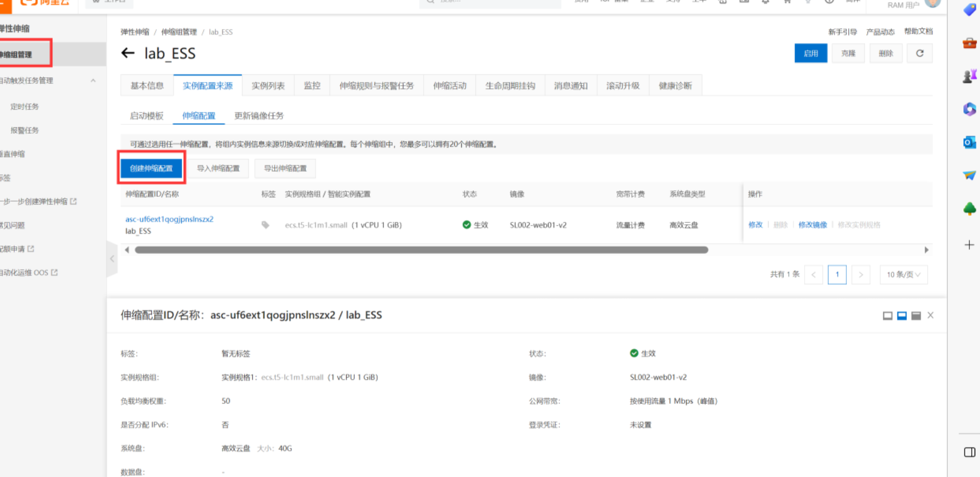Viewport: 980px width, 477px height.
Task: Open the 帮助文档 link
Action: point(918,32)
